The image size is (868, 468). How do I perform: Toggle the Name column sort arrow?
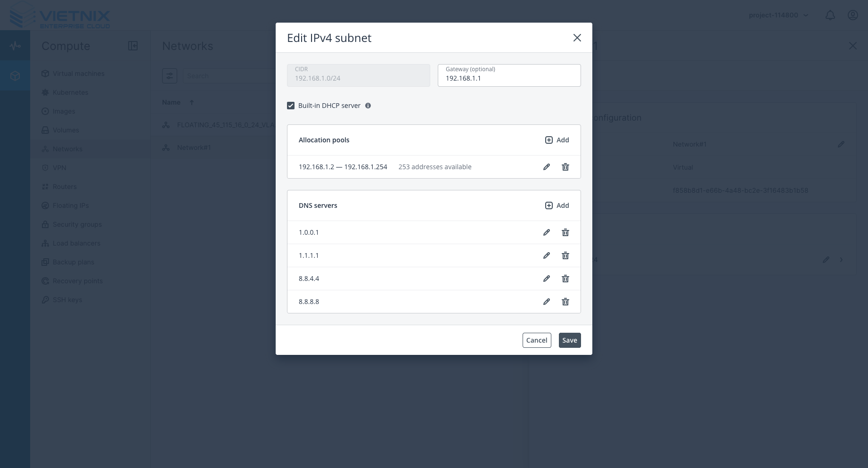click(192, 102)
